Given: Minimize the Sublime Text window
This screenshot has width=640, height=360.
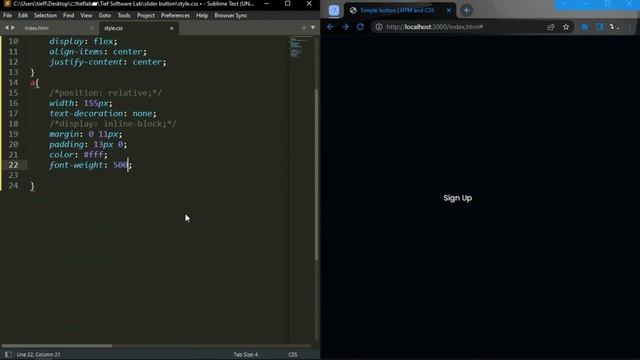Looking at the screenshot, I should [x=266, y=4].
